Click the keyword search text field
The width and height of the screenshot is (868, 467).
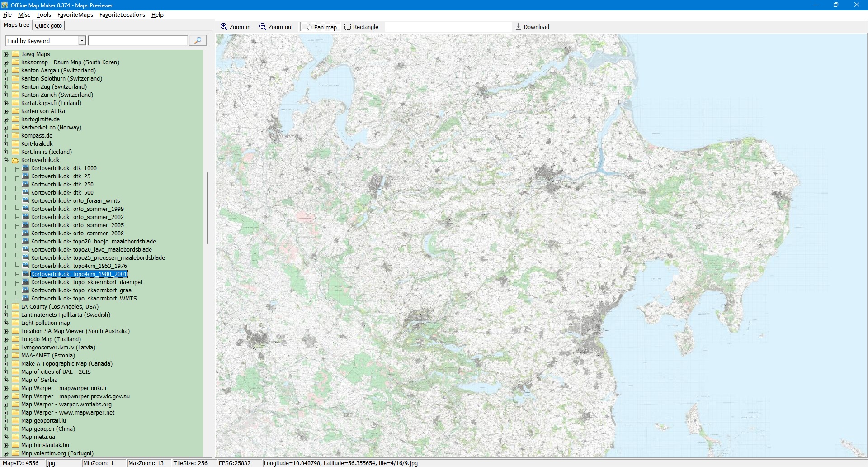[x=138, y=41]
